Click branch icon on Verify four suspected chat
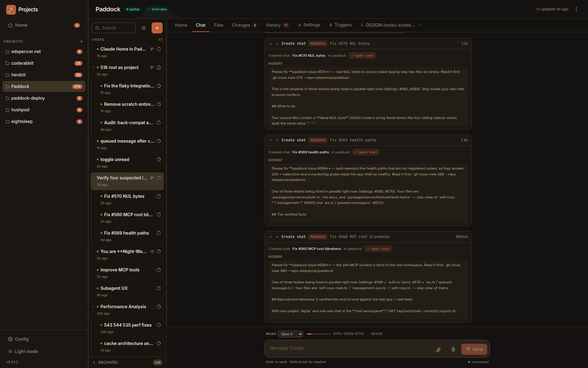588x368 pixels. (152, 178)
